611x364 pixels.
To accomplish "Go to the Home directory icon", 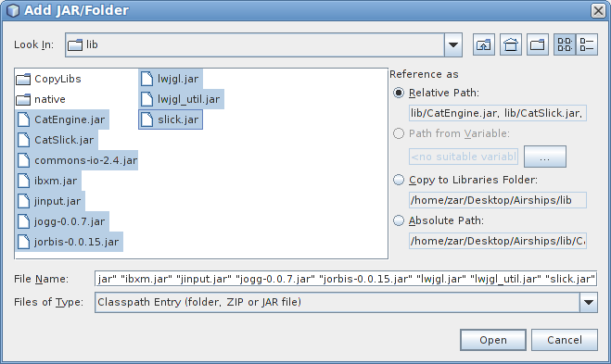I will pyautogui.click(x=511, y=44).
